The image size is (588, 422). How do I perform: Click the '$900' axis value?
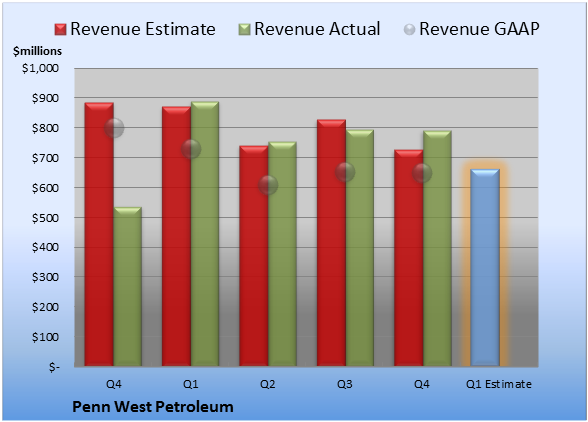tap(45, 98)
